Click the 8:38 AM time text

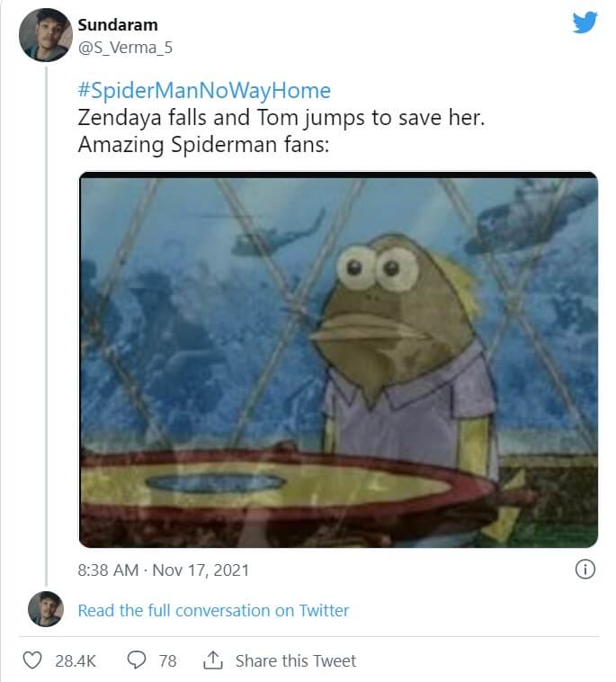[x=108, y=570]
